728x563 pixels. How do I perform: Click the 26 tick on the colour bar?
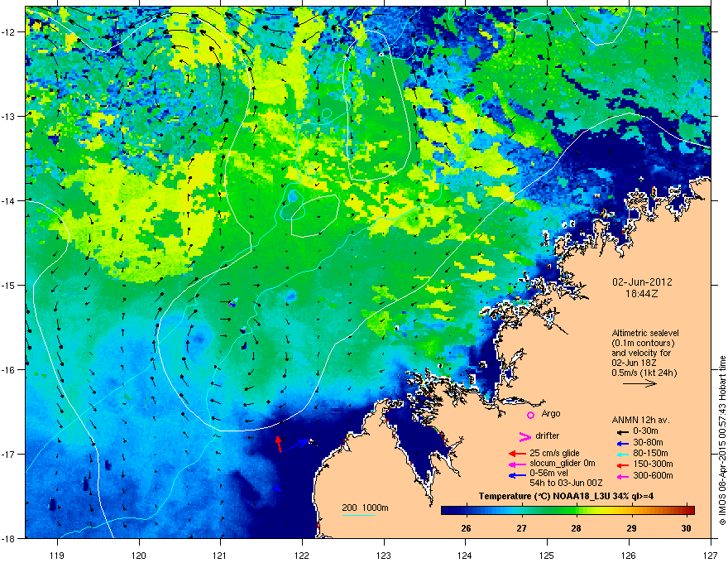[x=466, y=528]
